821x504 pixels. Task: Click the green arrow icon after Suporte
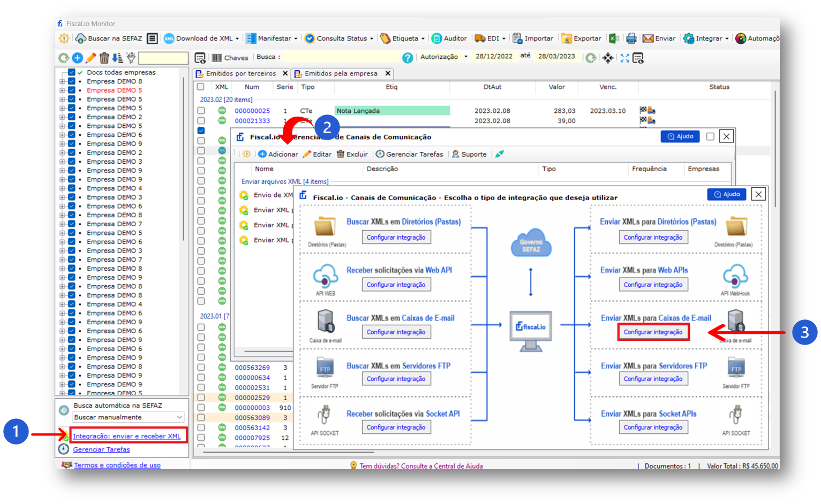(x=499, y=154)
